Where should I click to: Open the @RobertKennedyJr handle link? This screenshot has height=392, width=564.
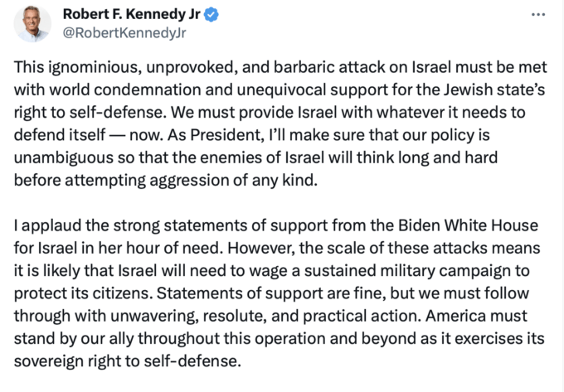[124, 33]
